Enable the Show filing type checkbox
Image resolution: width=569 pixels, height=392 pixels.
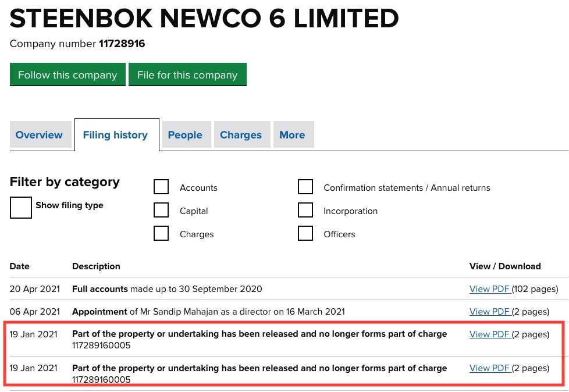tap(21, 208)
